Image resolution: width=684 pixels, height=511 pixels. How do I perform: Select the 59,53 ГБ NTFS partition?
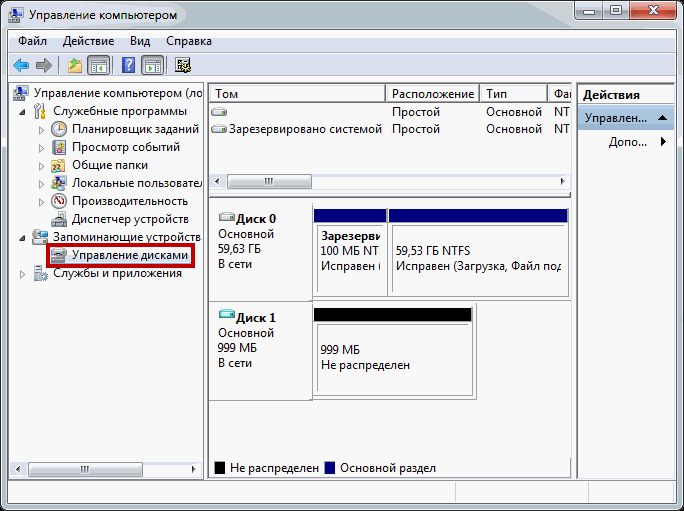coord(478,252)
